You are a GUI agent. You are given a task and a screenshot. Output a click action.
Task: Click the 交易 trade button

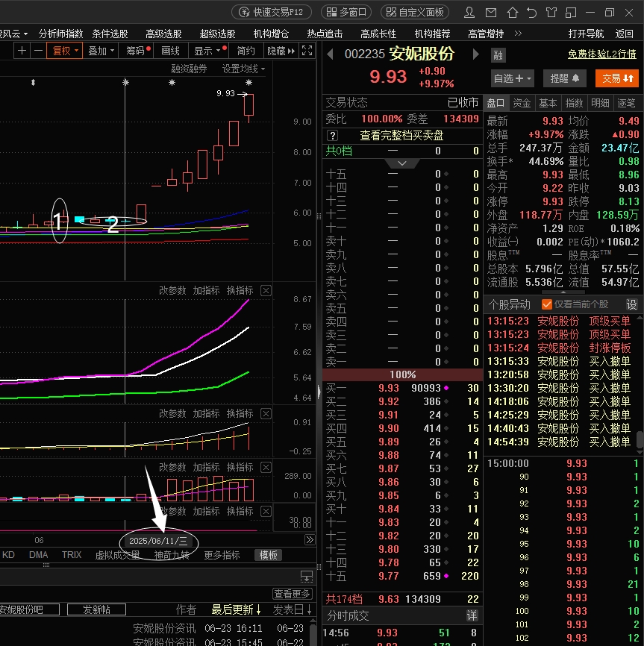coord(617,78)
